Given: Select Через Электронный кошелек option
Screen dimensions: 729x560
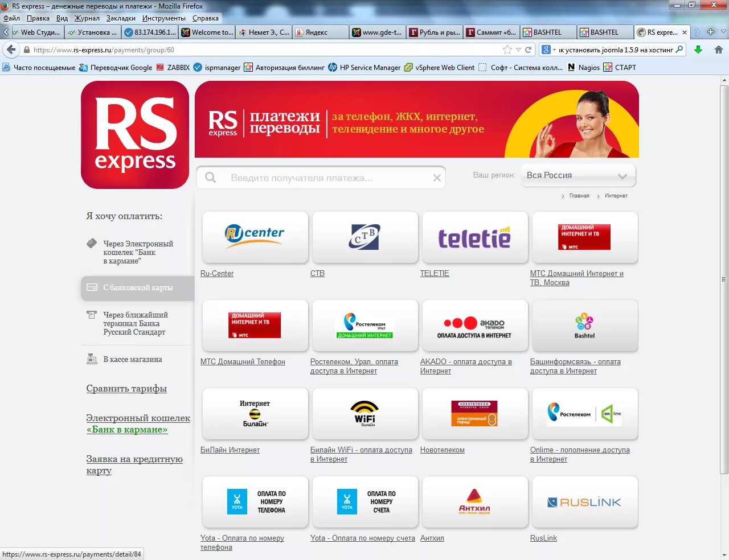Looking at the screenshot, I should [137, 252].
